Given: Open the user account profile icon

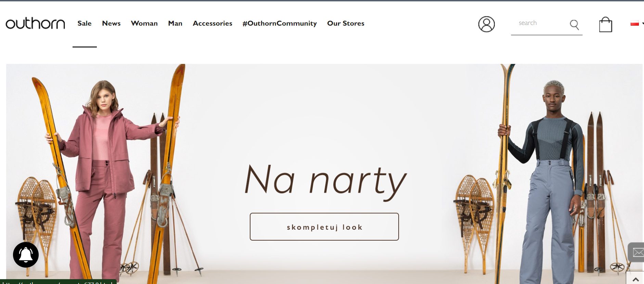Looking at the screenshot, I should click(486, 24).
